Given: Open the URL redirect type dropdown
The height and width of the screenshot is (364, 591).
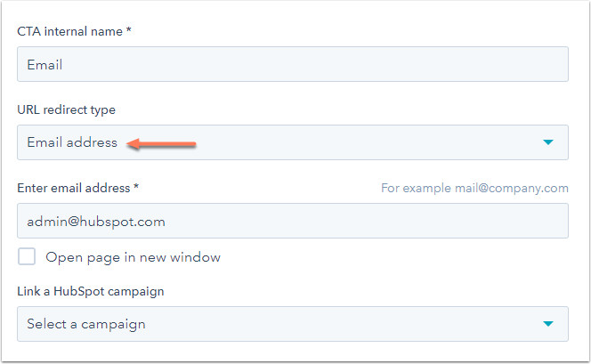Looking at the screenshot, I should click(x=292, y=142).
